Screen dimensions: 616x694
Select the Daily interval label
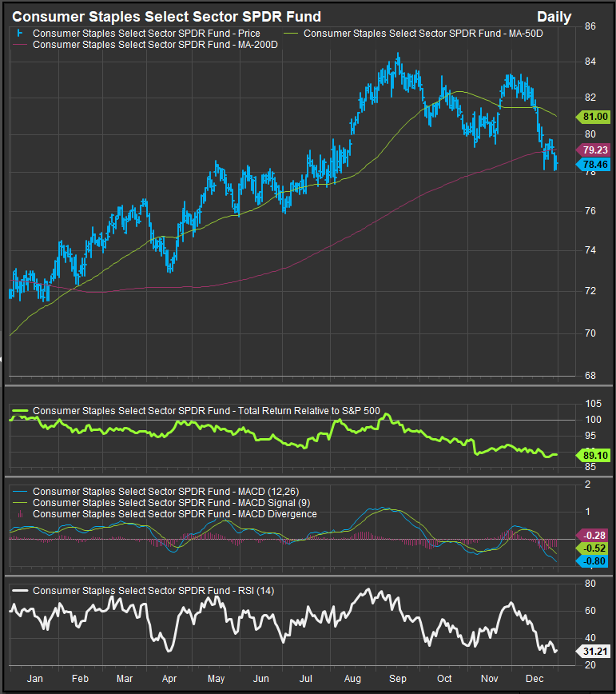(x=554, y=18)
